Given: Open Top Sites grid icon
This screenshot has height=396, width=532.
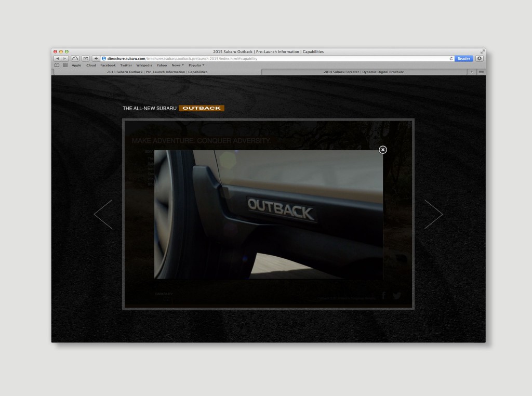Looking at the screenshot, I should point(65,65).
